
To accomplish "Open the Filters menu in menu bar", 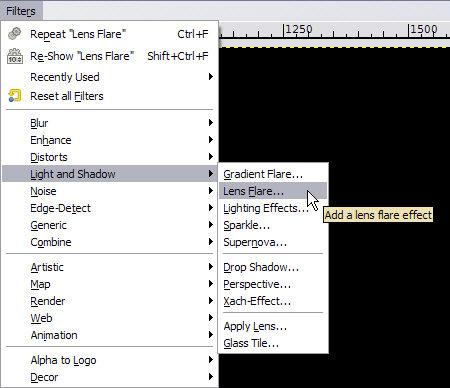I will [21, 11].
